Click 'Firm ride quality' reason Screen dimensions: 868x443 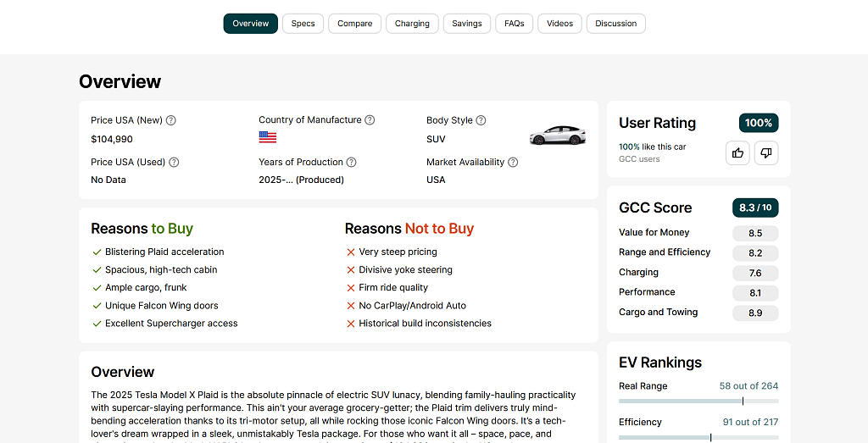coord(393,288)
